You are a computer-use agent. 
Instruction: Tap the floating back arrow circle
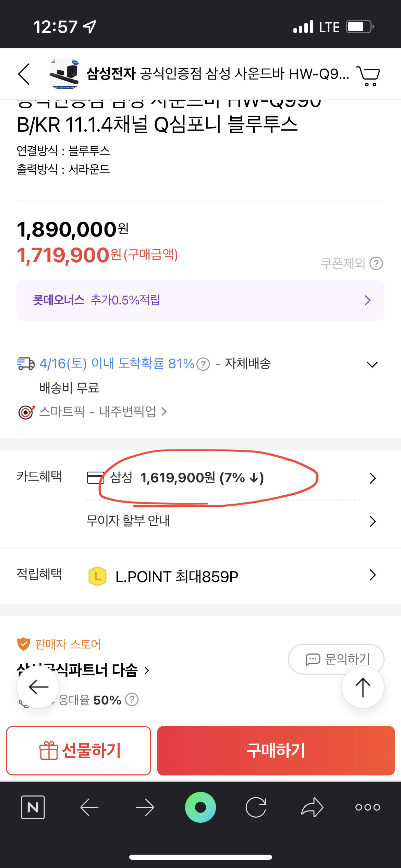(x=38, y=687)
